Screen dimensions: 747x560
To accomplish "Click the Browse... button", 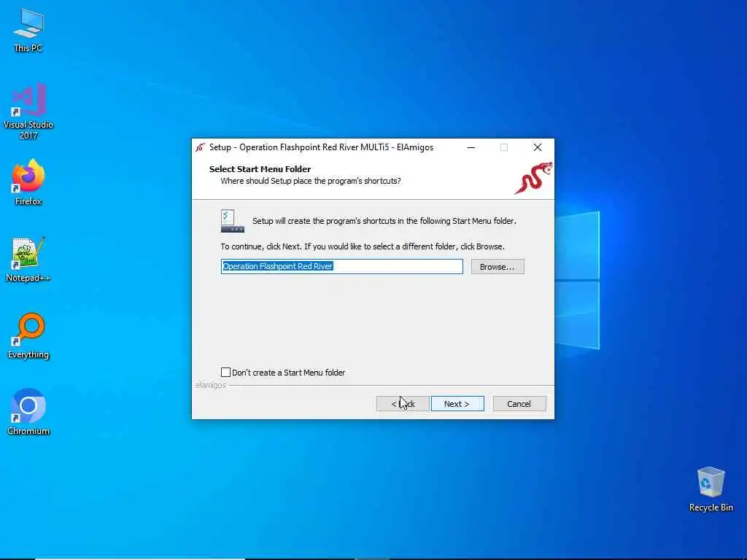I will coord(498,267).
